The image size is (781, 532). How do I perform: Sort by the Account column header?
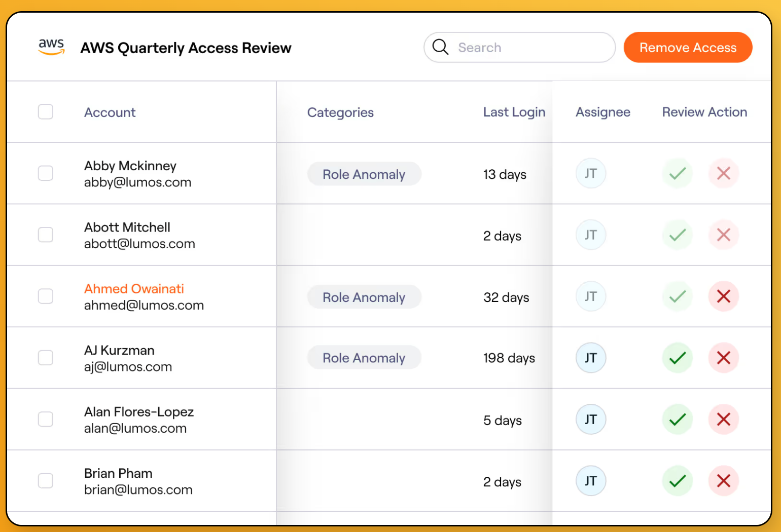tap(110, 112)
